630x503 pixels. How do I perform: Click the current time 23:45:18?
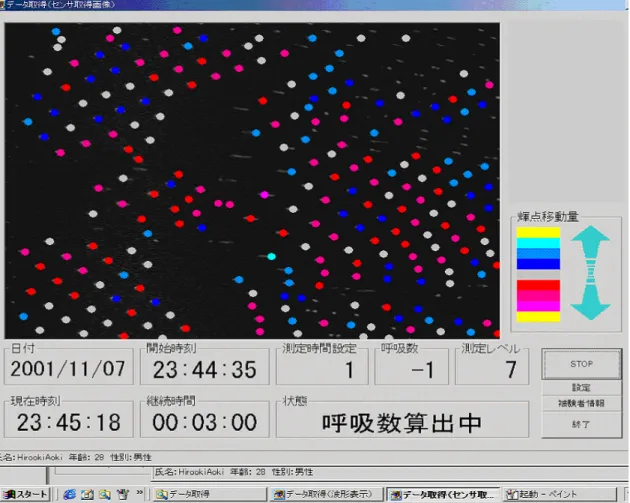point(69,422)
